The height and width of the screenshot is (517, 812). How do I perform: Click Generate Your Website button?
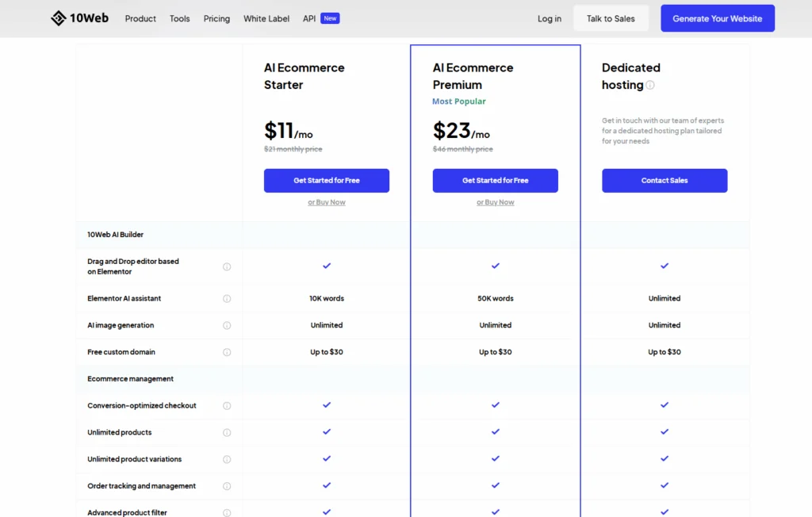717,19
